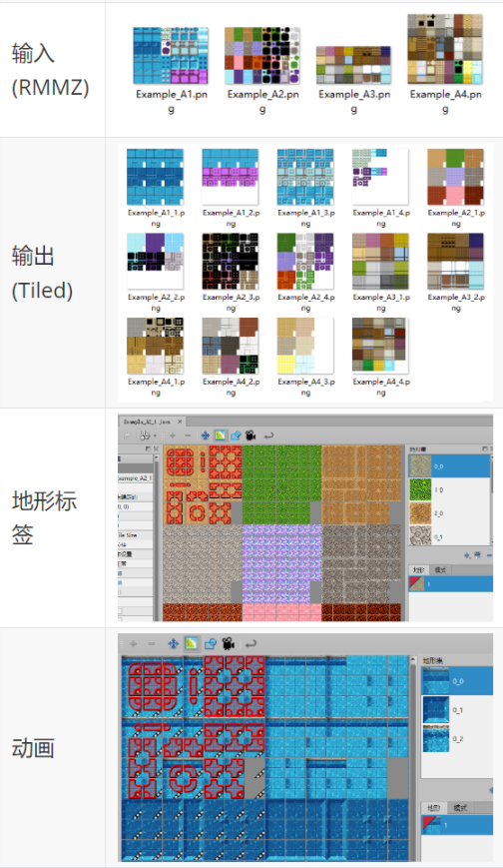Switch to 地形 tab in terrain-label screenshot
The width and height of the screenshot is (503, 868).
tap(419, 569)
